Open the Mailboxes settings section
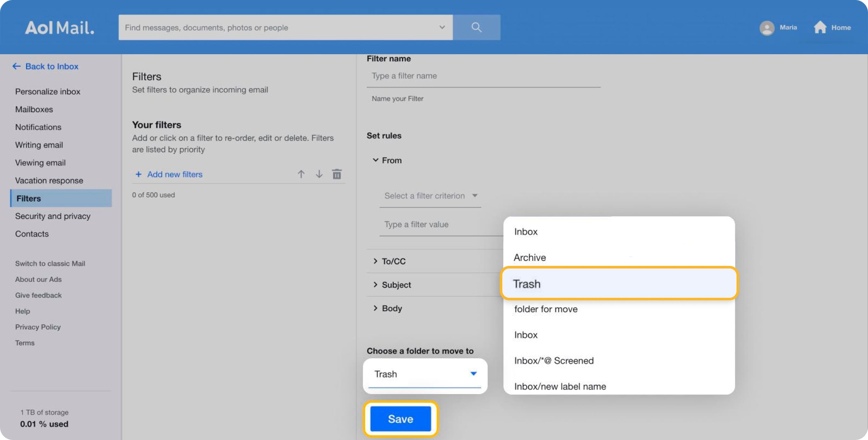The image size is (868, 440). click(x=34, y=109)
